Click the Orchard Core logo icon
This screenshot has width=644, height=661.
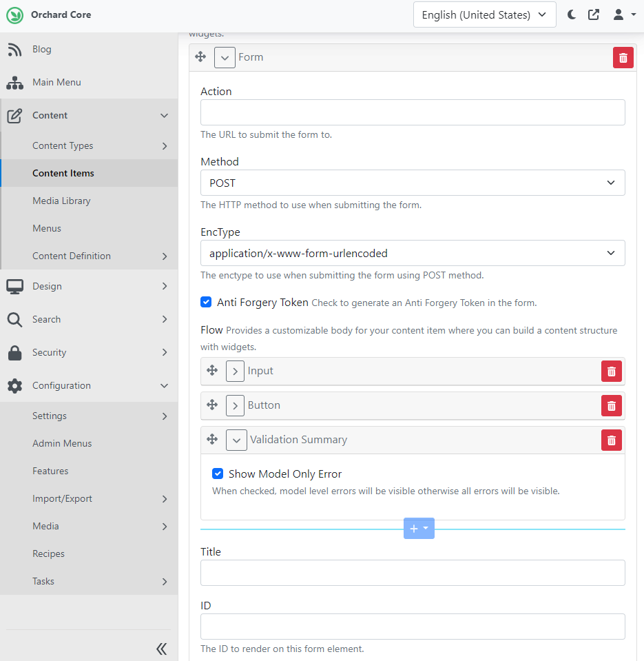pyautogui.click(x=14, y=15)
